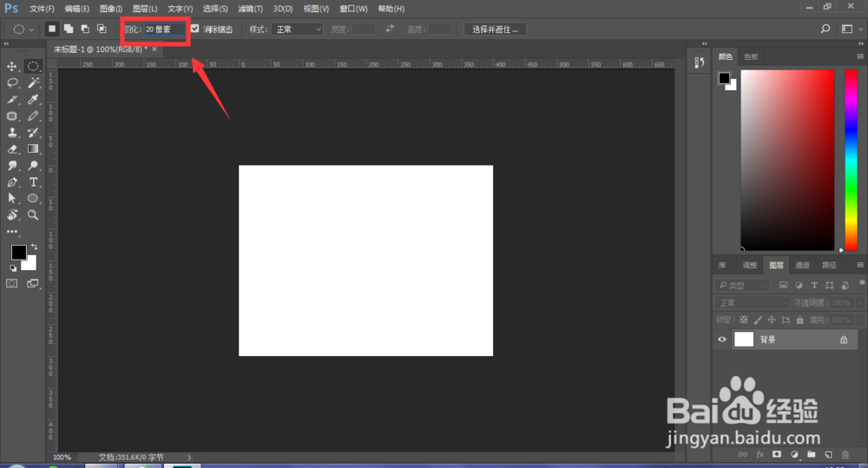Click New Selection mode in options bar
Viewport: 868px width, 468px height.
point(52,29)
